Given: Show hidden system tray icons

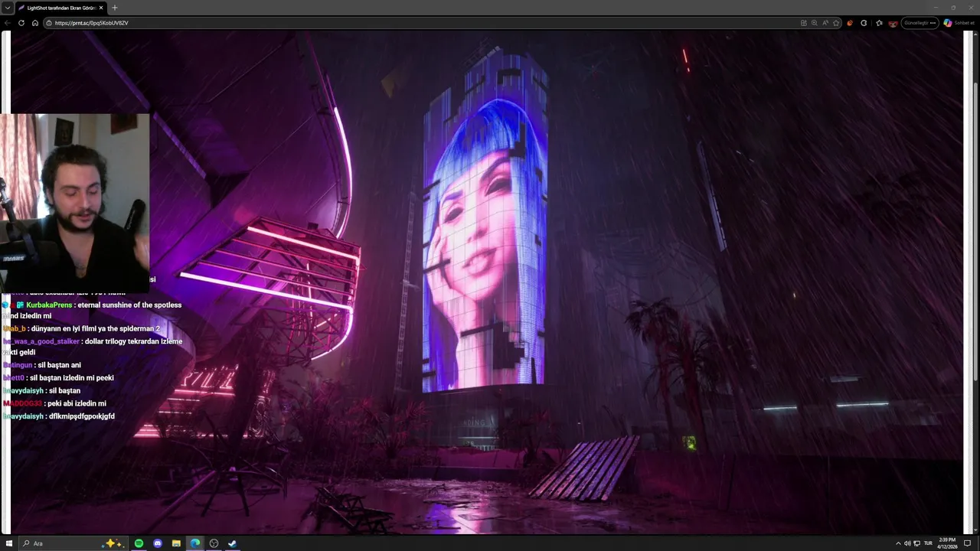Looking at the screenshot, I should pyautogui.click(x=899, y=543).
